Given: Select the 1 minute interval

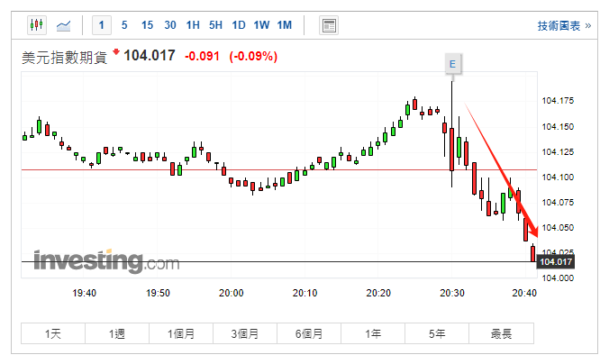Looking at the screenshot, I should click(102, 25).
